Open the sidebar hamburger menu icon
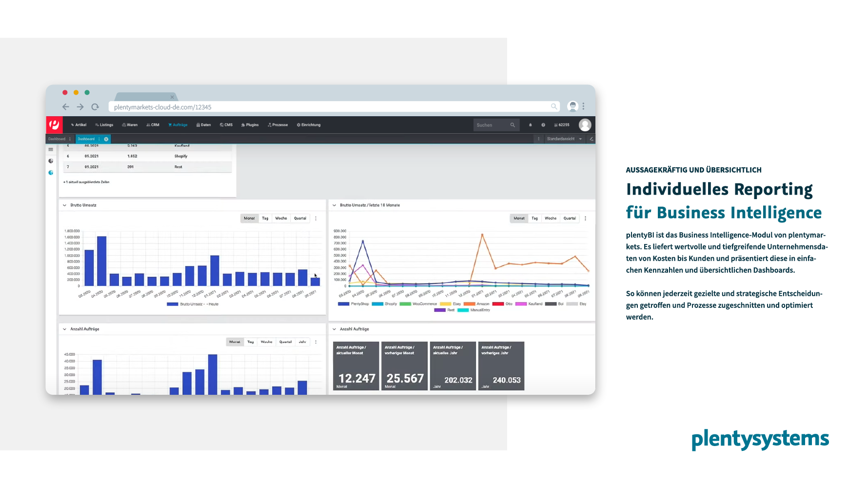The width and height of the screenshot is (868, 488). 51,149
